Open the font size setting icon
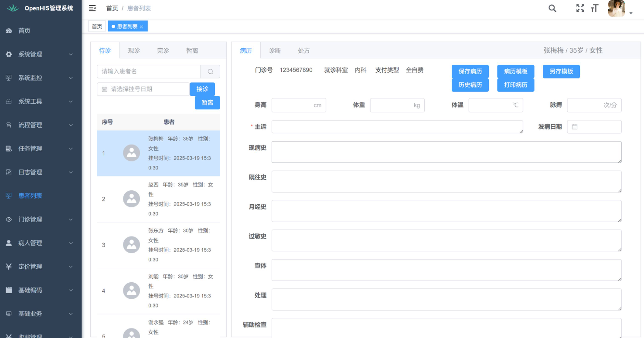This screenshot has height=338, width=644. point(595,8)
